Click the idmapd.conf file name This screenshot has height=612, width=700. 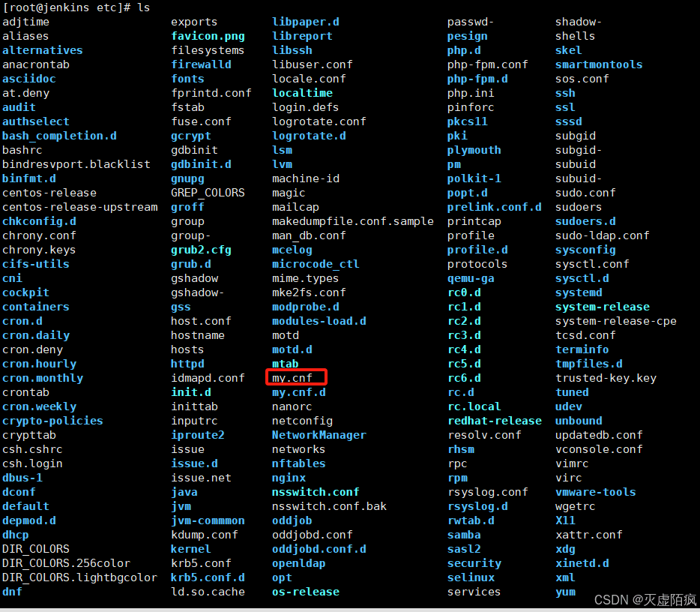[x=208, y=378]
